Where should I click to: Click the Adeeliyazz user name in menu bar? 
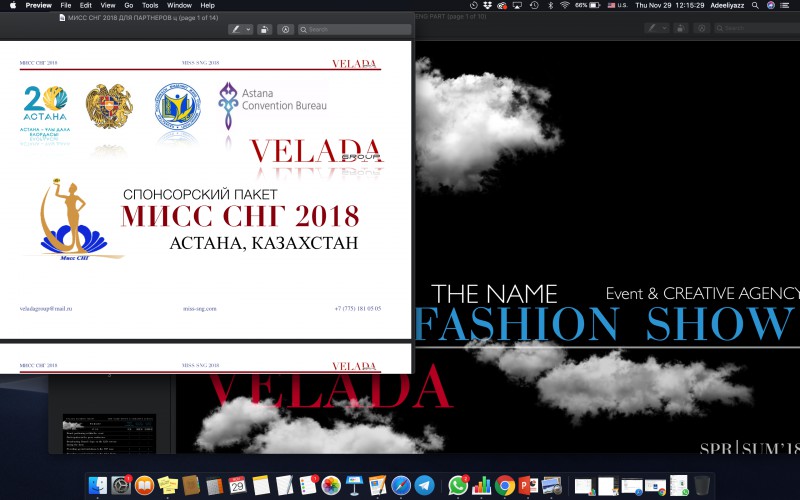727,5
